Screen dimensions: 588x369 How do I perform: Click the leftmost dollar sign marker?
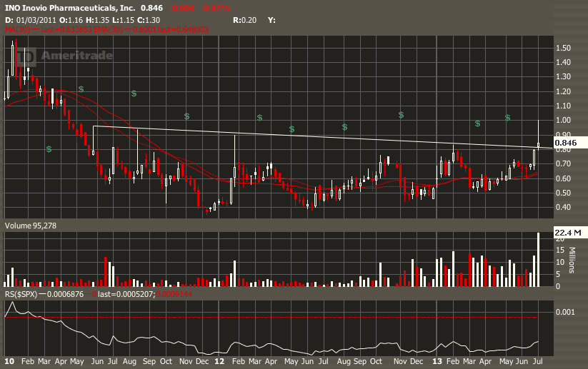click(49, 149)
